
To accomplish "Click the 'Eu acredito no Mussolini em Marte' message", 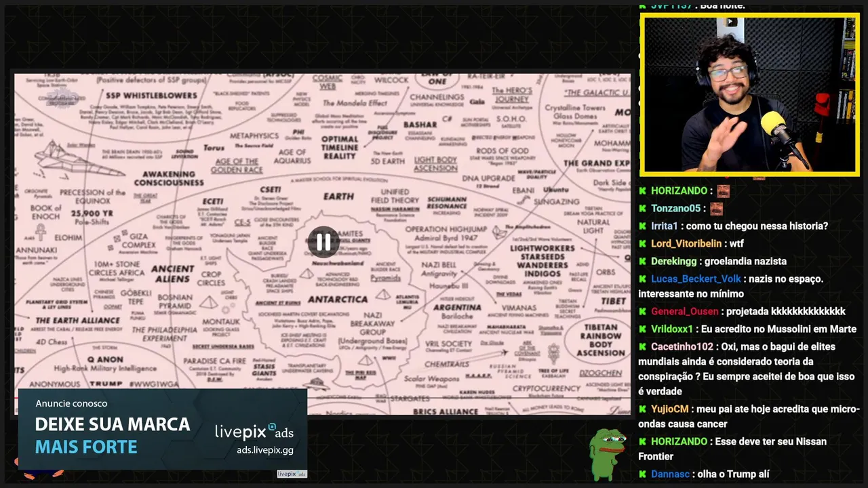I will coord(779,329).
